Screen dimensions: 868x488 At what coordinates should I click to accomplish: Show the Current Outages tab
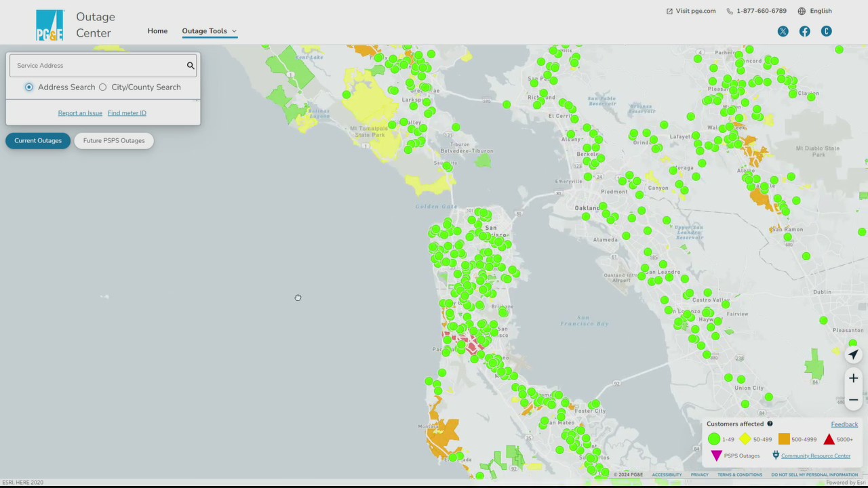point(38,140)
